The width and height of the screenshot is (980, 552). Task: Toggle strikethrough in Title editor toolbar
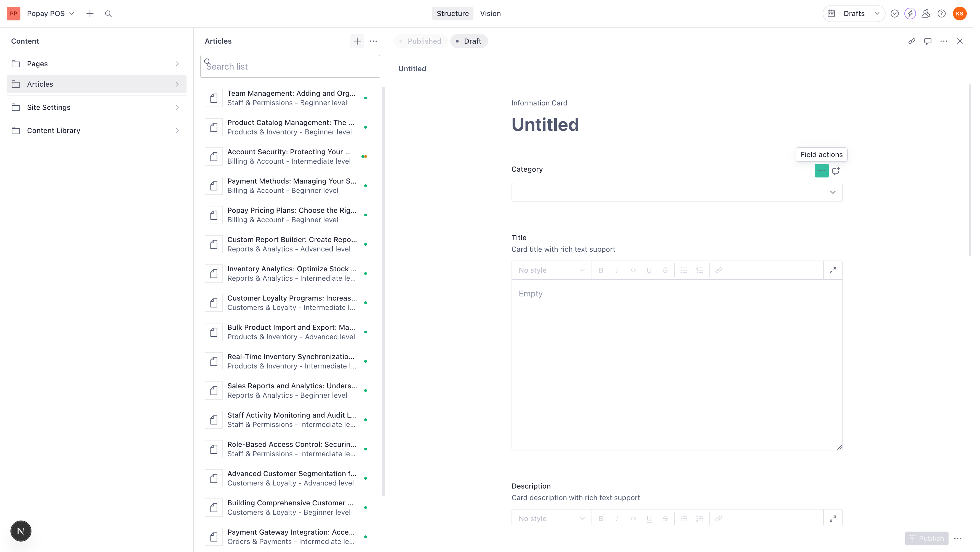coord(665,270)
